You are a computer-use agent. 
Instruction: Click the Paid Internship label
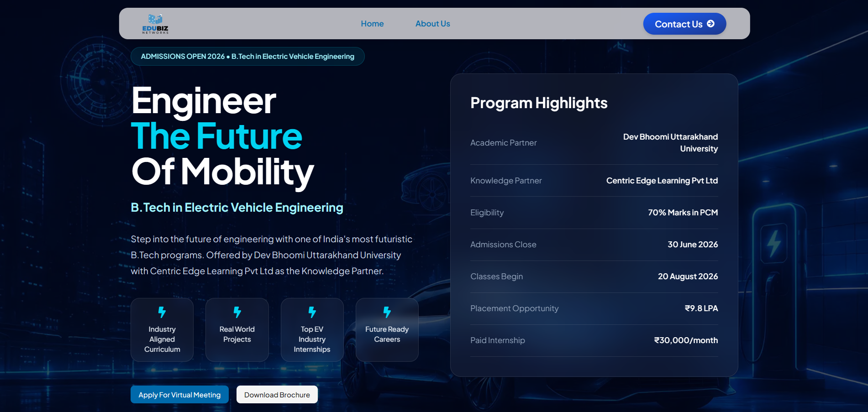[497, 340]
